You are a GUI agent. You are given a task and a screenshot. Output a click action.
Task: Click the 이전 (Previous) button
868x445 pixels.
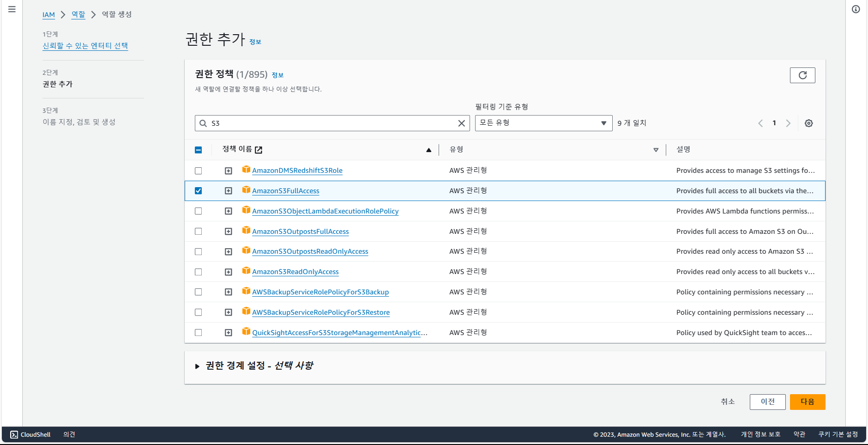pyautogui.click(x=768, y=402)
